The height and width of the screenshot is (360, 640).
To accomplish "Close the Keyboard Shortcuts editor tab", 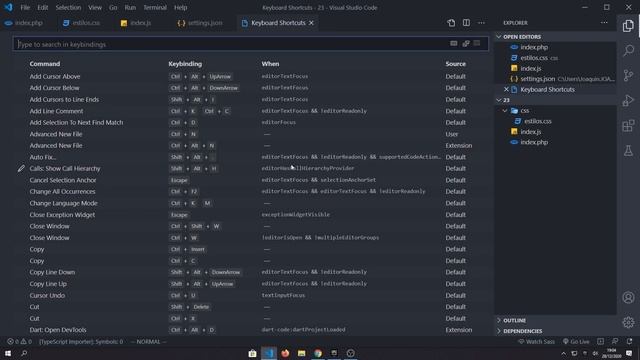I will pyautogui.click(x=311, y=23).
